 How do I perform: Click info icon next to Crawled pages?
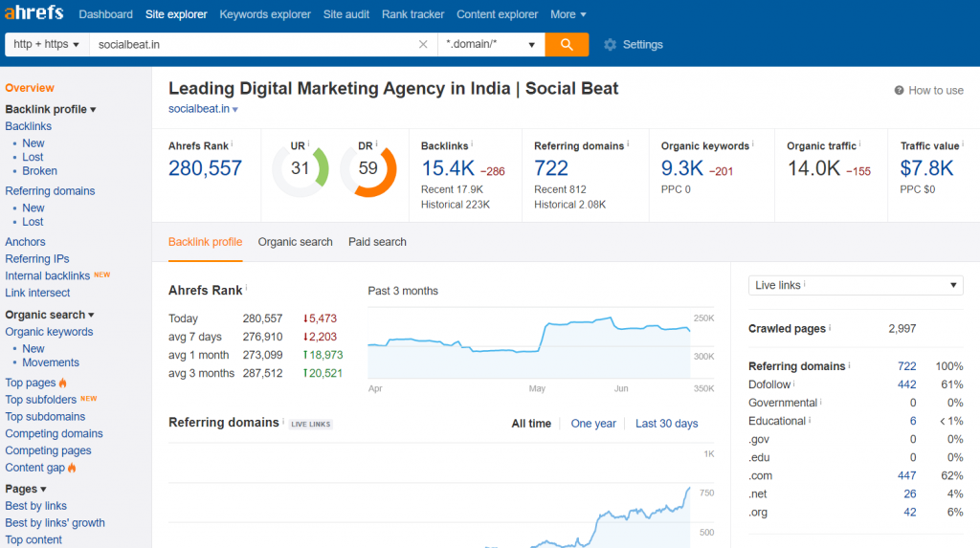pyautogui.click(x=830, y=327)
